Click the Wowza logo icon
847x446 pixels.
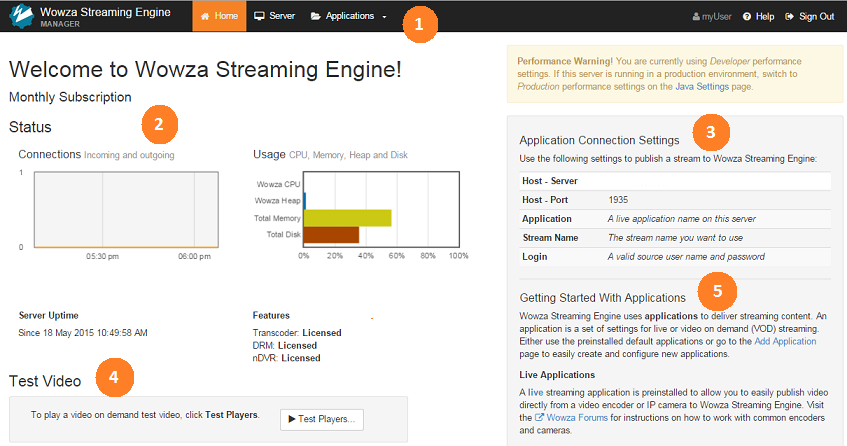(22, 16)
